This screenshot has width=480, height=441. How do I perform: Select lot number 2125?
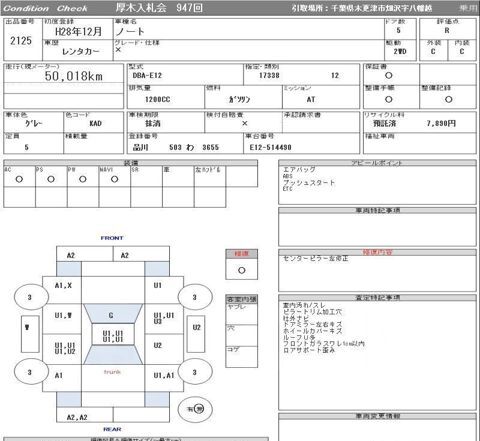21,41
